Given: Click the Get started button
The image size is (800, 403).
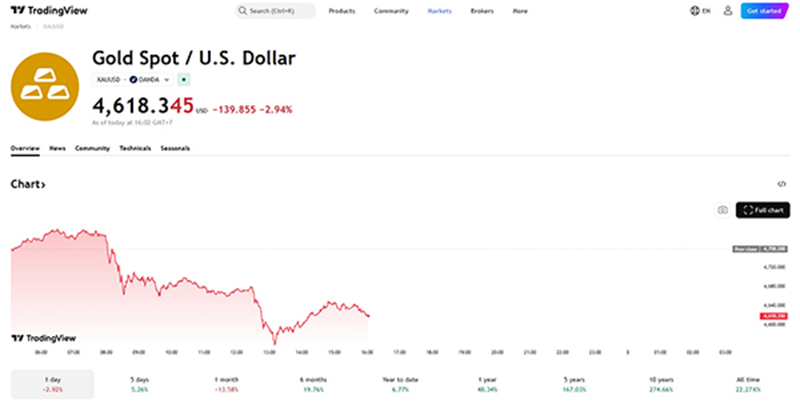Looking at the screenshot, I should coord(764,11).
